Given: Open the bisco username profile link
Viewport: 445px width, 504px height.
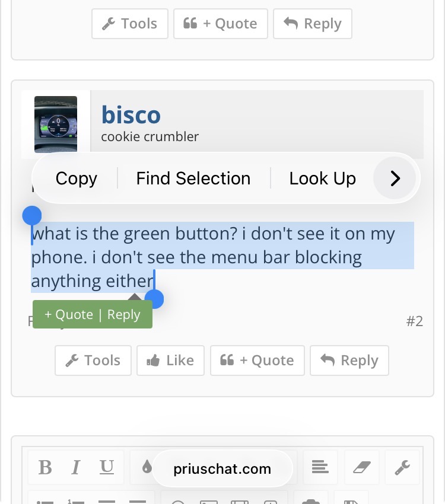Looking at the screenshot, I should (131, 114).
